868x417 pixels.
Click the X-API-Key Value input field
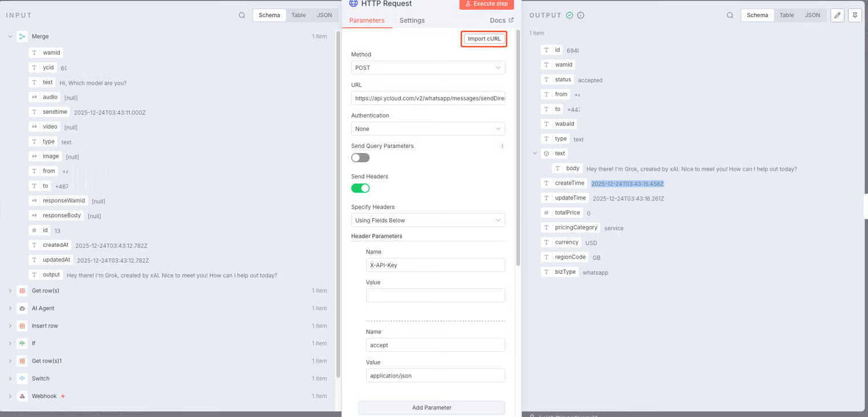pyautogui.click(x=435, y=296)
